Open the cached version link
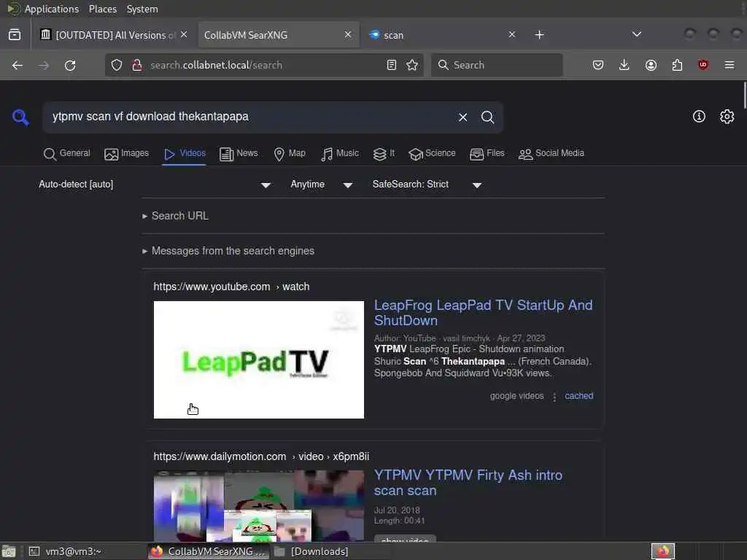Screen dimensions: 747x560 pyautogui.click(x=578, y=396)
